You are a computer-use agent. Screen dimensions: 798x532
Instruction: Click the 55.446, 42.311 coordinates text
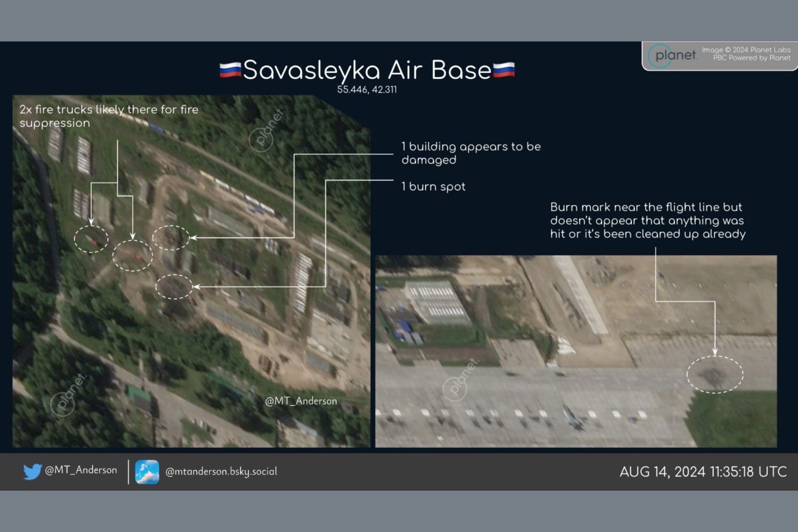(x=367, y=90)
